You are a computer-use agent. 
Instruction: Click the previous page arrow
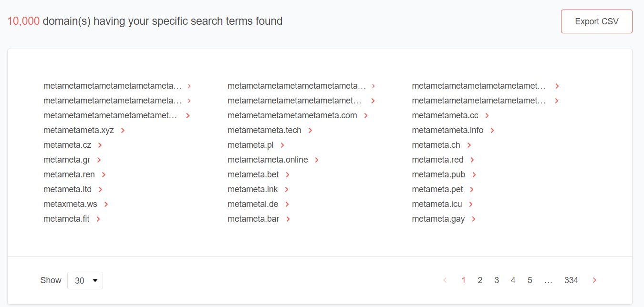445,280
